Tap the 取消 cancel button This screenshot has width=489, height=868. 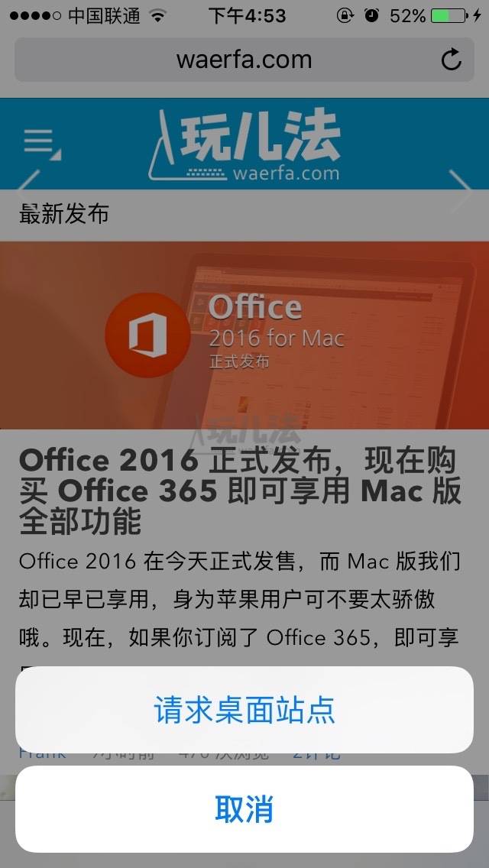[x=244, y=809]
